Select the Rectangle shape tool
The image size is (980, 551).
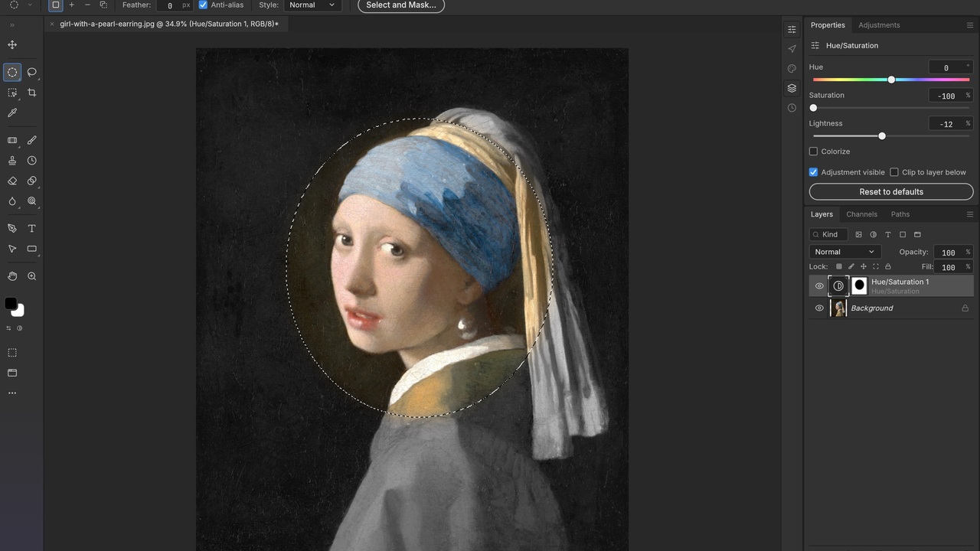click(32, 249)
